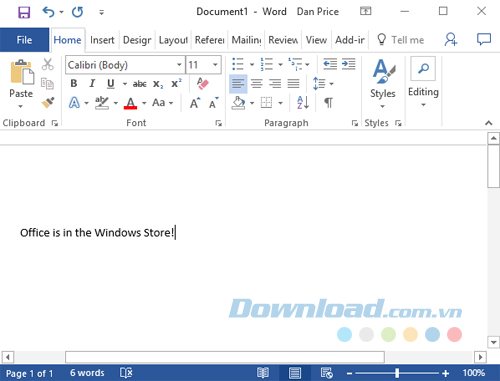Screen dimensions: 500x381
Task: Apply text highlight color
Action: [102, 103]
